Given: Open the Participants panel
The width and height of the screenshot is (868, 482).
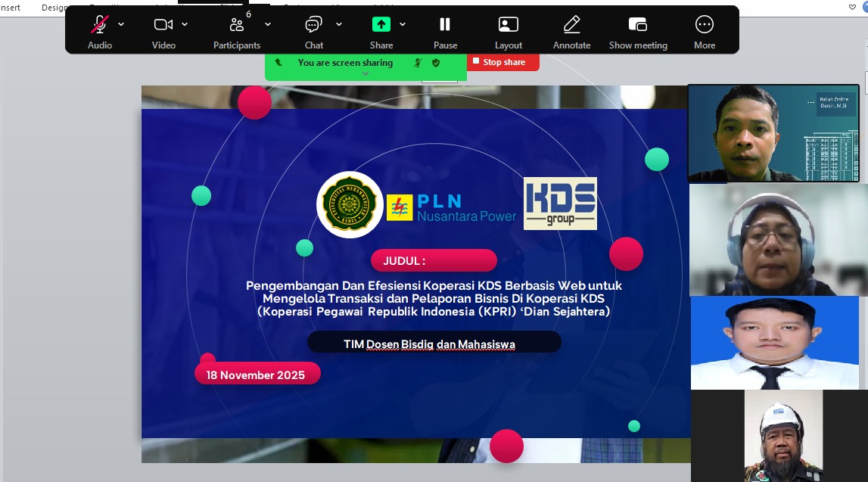Looking at the screenshot, I should click(236, 25).
